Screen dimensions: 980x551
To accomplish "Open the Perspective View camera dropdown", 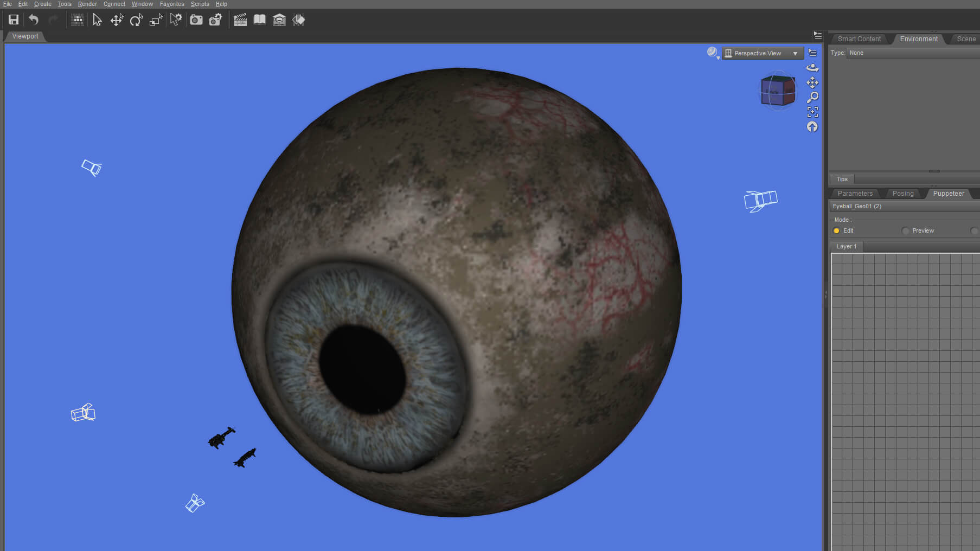I will coord(763,53).
